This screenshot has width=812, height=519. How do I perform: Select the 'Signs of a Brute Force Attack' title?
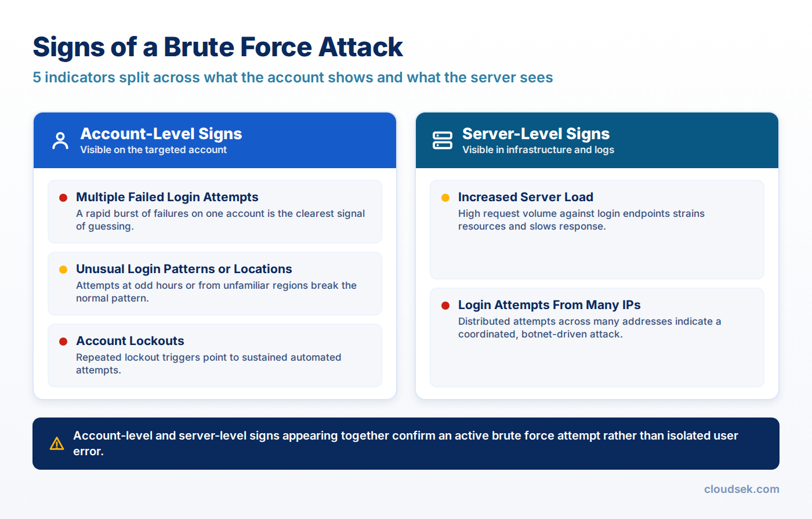(217, 47)
